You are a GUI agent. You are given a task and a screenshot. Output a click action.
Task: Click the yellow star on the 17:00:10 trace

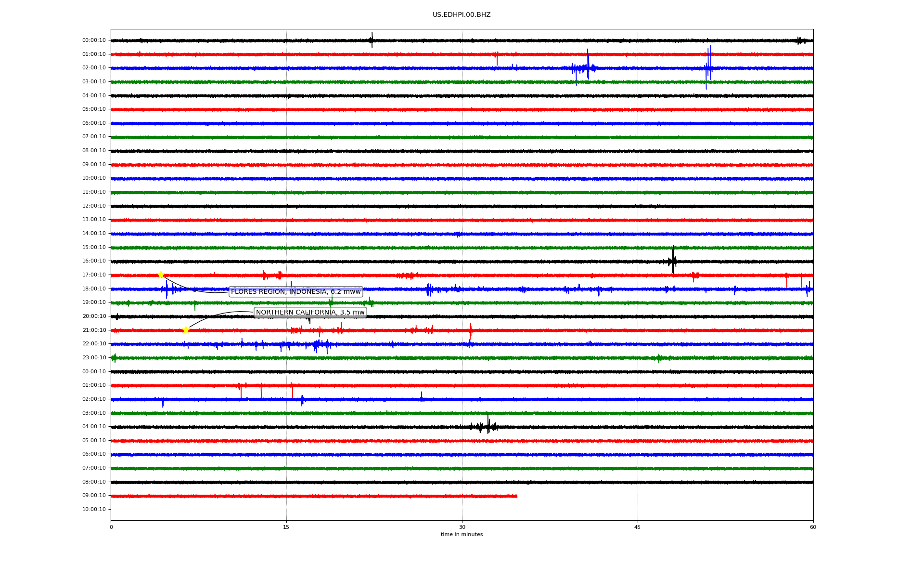pyautogui.click(x=161, y=275)
